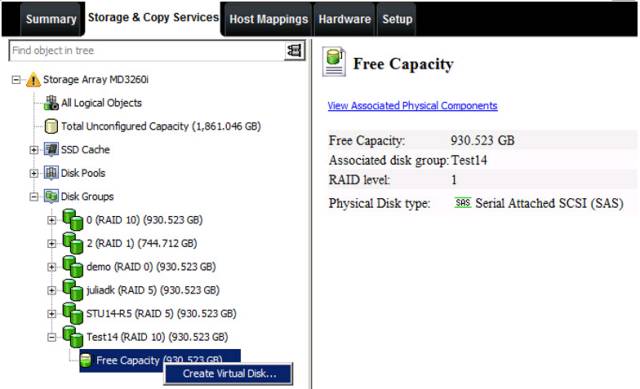Click the Free Capacity tree node icon
The height and width of the screenshot is (389, 640).
pyautogui.click(x=86, y=360)
